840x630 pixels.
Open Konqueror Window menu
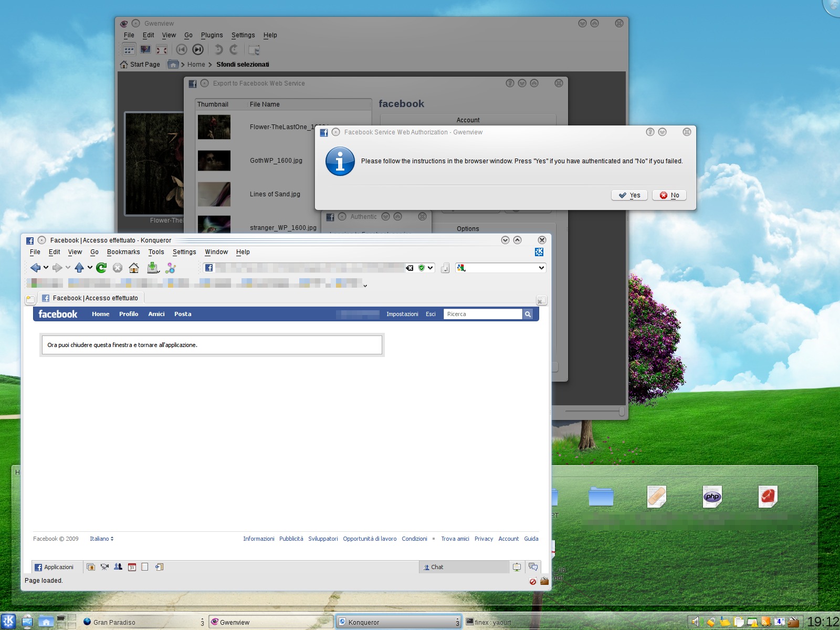216,252
